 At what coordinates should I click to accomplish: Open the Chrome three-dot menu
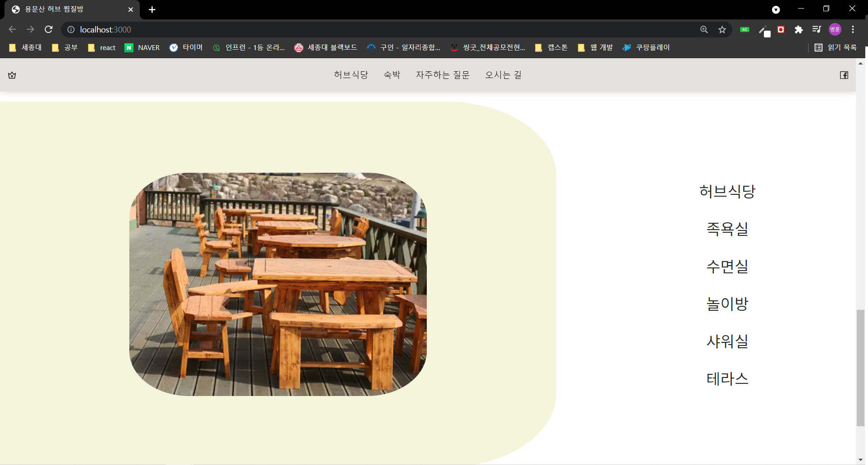click(x=853, y=29)
